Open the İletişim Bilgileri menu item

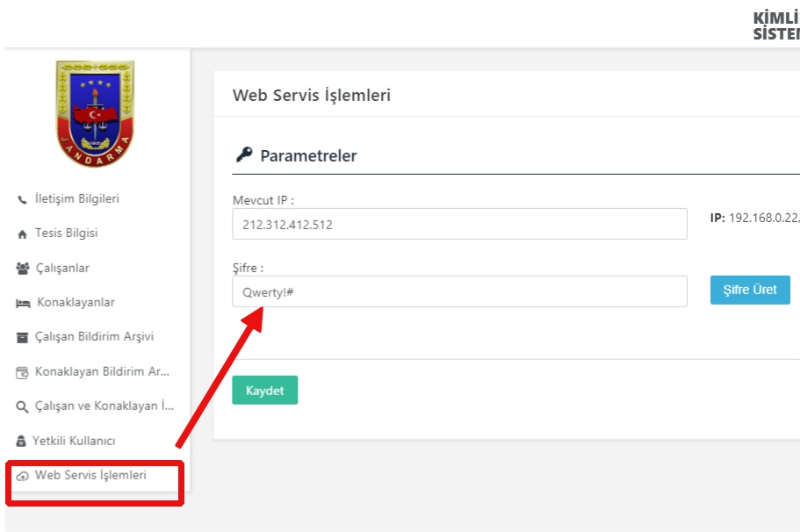pos(77,199)
